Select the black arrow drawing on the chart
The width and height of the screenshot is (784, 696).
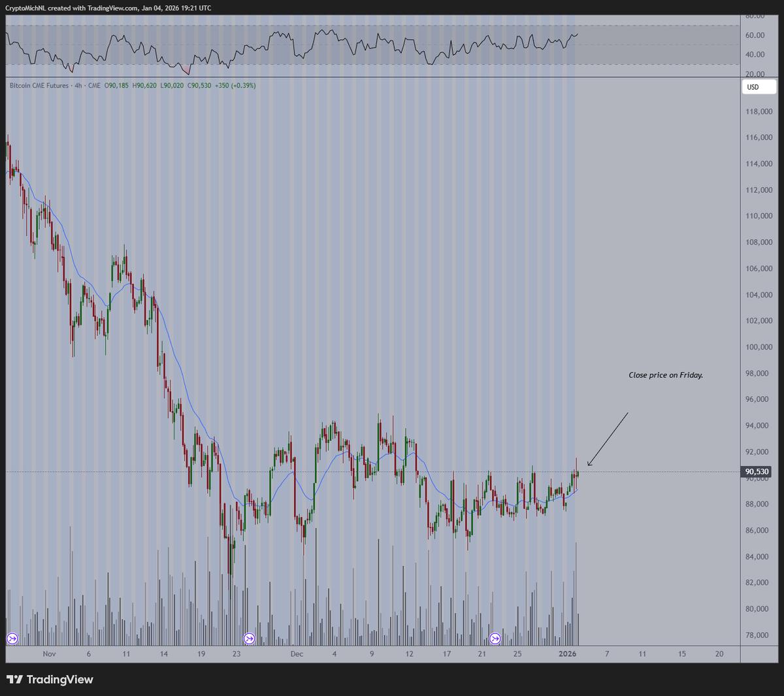(x=608, y=439)
